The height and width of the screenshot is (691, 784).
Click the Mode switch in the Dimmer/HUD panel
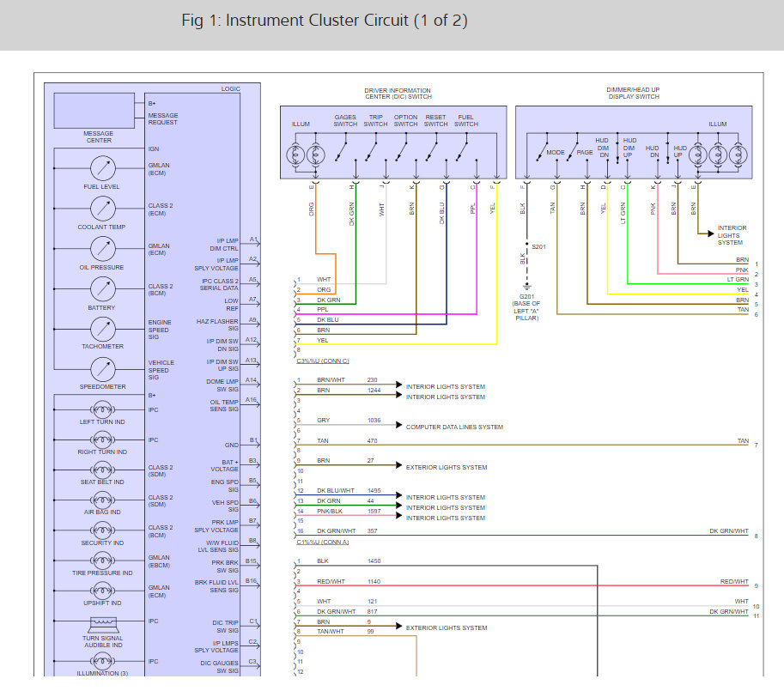pos(539,155)
